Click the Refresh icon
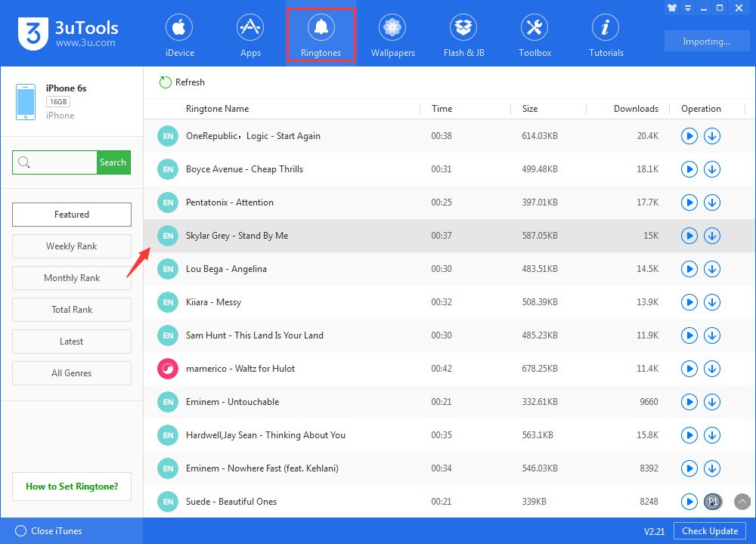Image resolution: width=756 pixels, height=544 pixels. click(166, 82)
